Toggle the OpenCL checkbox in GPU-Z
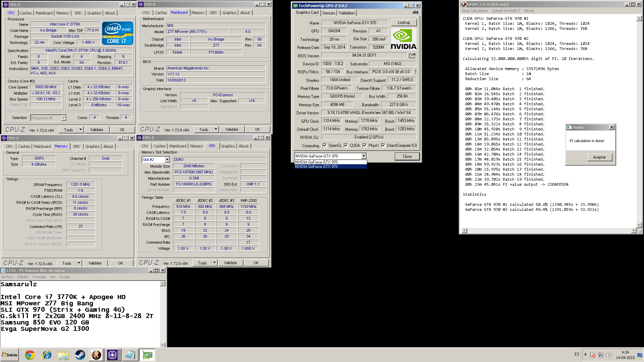The width and height of the screenshot is (644, 362). [325, 145]
